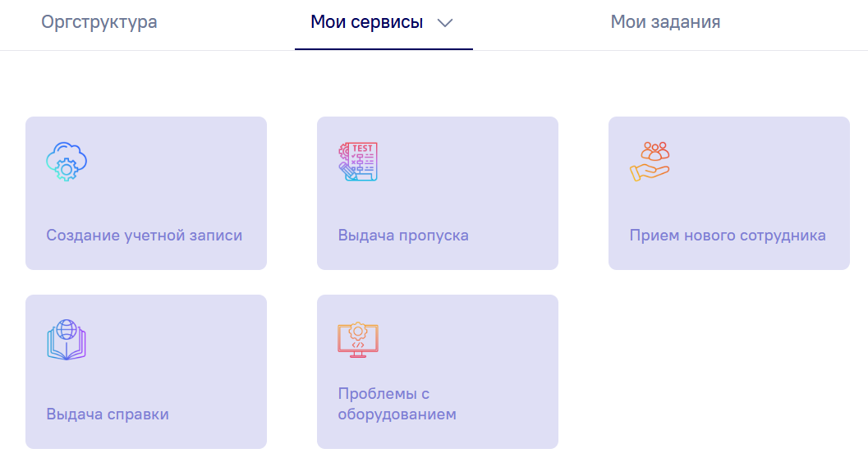Click the Выдача справки label text
The image size is (868, 467).
108,414
